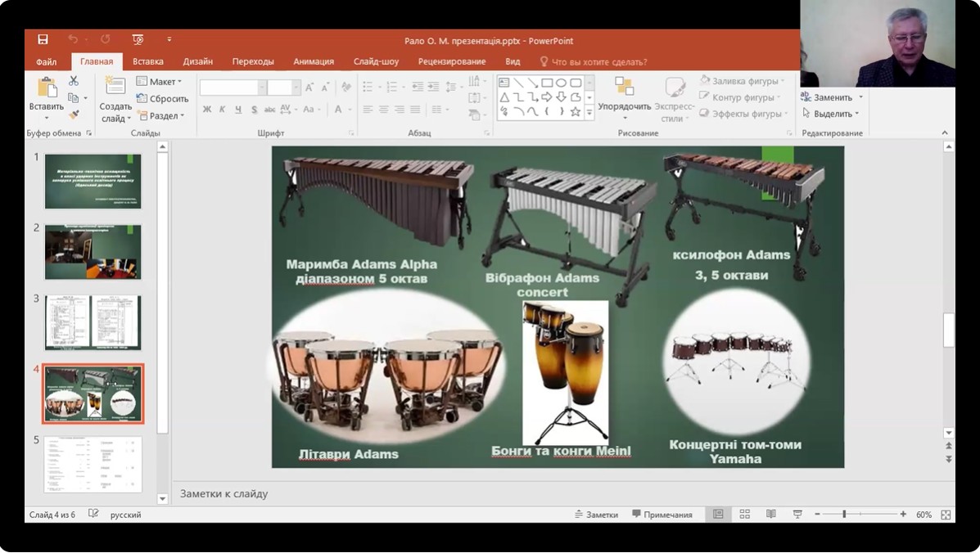Open Экспресс-стили quick styles
The height and width of the screenshot is (553, 980).
pyautogui.click(x=674, y=100)
